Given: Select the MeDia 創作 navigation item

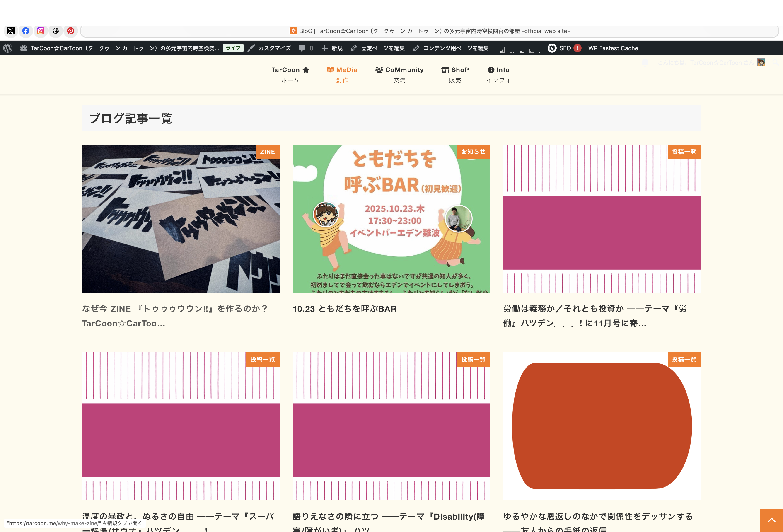Looking at the screenshot, I should coord(342,75).
